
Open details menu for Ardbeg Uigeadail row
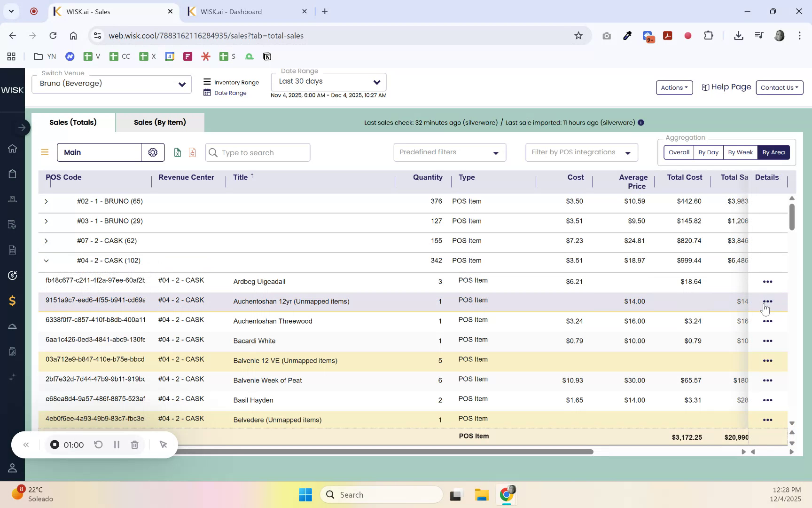[768, 281]
